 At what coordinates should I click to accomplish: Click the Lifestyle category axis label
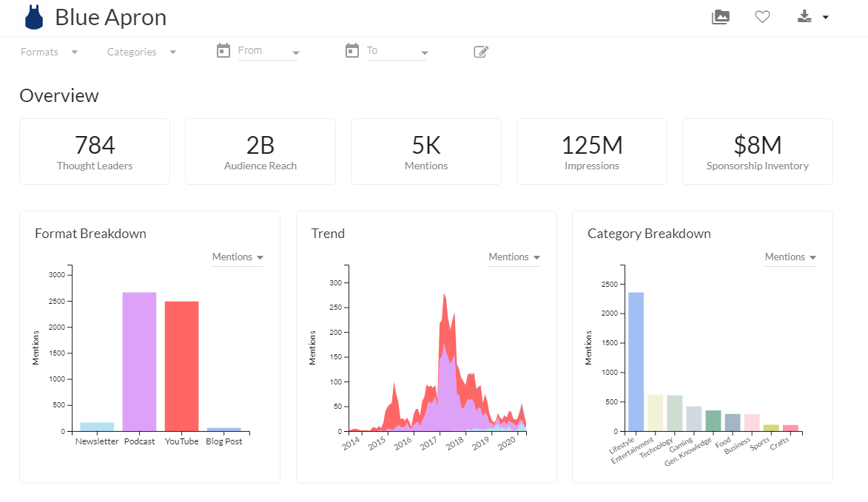[622, 446]
